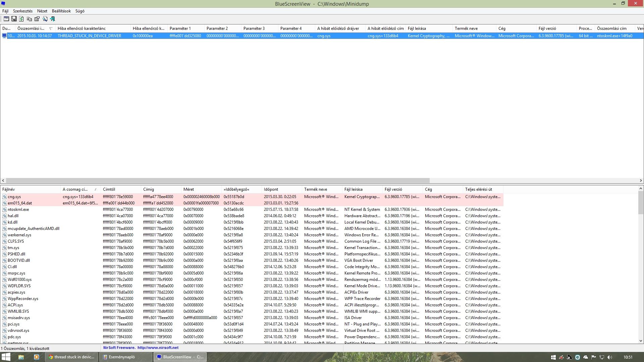Select the kd.dll row
The height and width of the screenshot is (362, 644).
pyautogui.click(x=252, y=222)
